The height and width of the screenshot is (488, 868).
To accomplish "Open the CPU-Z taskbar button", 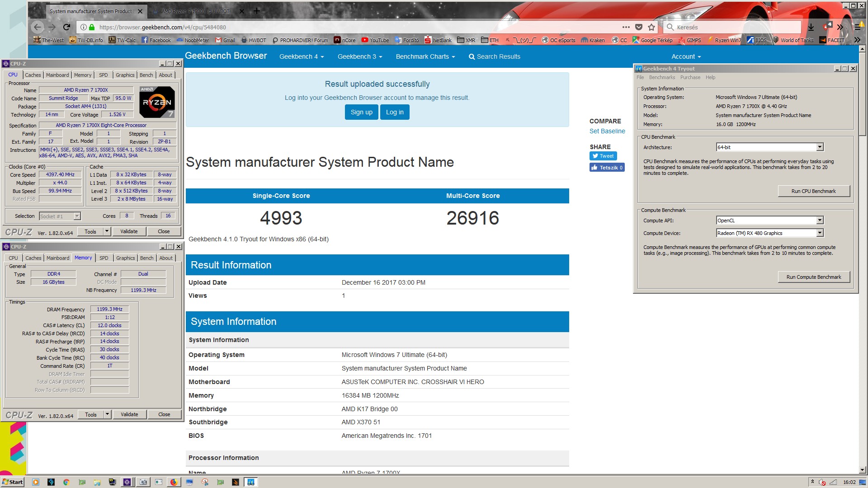I will click(127, 482).
